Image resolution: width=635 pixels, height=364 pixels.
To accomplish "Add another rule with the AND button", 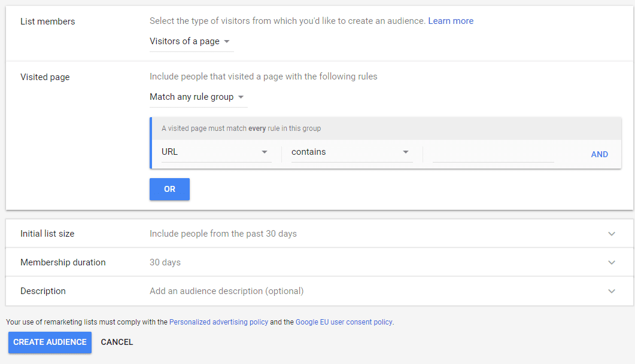I will tap(599, 154).
